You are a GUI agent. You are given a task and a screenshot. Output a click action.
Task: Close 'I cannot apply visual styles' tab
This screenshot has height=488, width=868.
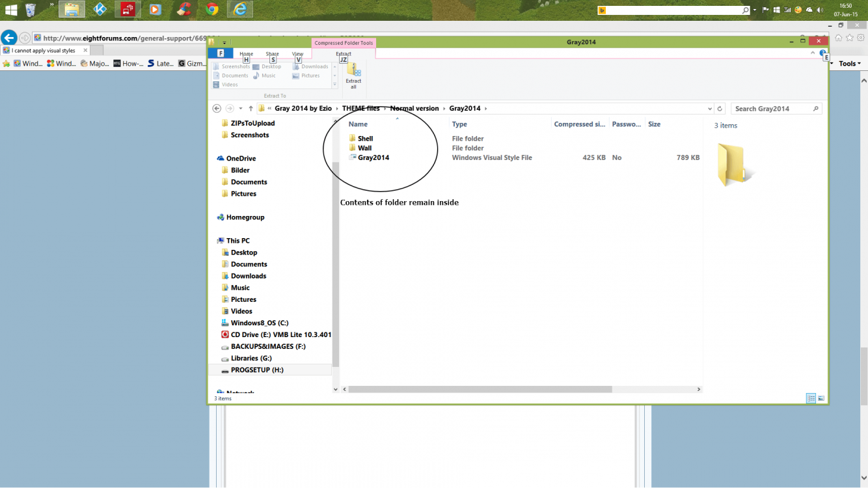[x=85, y=50]
